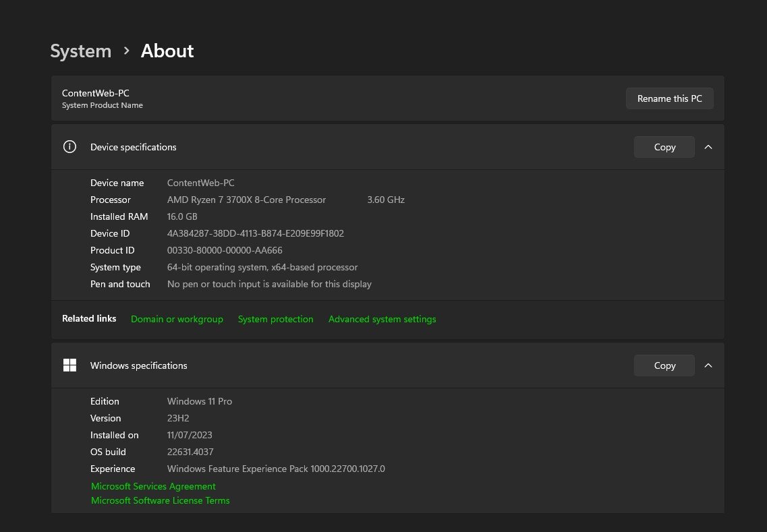
Task: Click the Windows logo icon
Action: [x=69, y=365]
